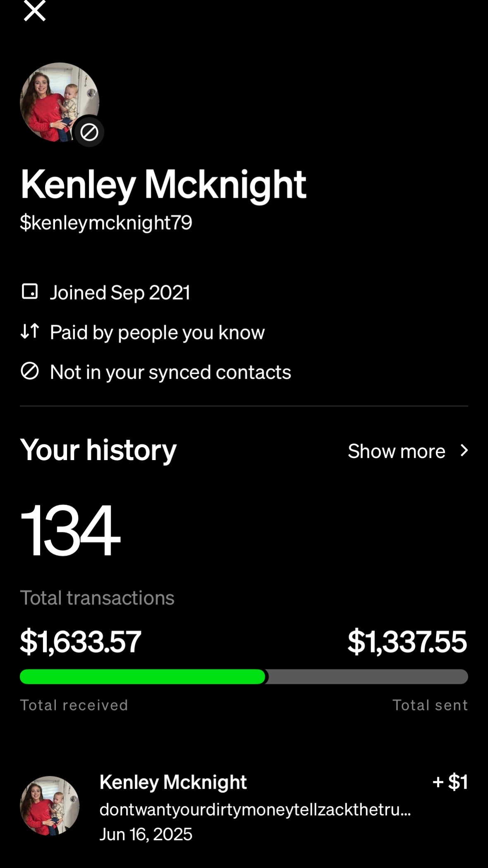Tap the Joined Sep 2021 calendar icon
Viewport: 488px width, 868px height.
[x=30, y=292]
